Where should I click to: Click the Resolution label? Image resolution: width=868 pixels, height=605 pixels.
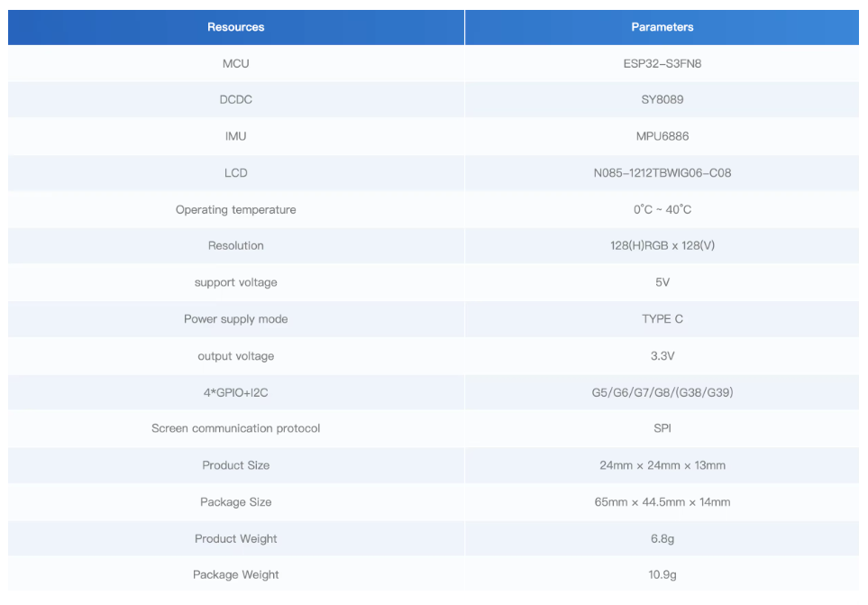(236, 246)
